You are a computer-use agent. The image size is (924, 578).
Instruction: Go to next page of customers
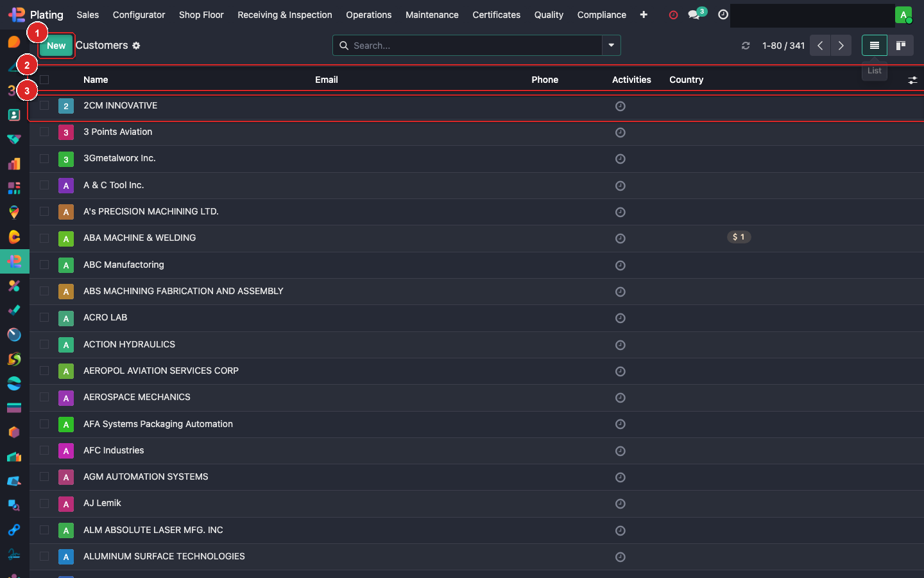tap(841, 46)
